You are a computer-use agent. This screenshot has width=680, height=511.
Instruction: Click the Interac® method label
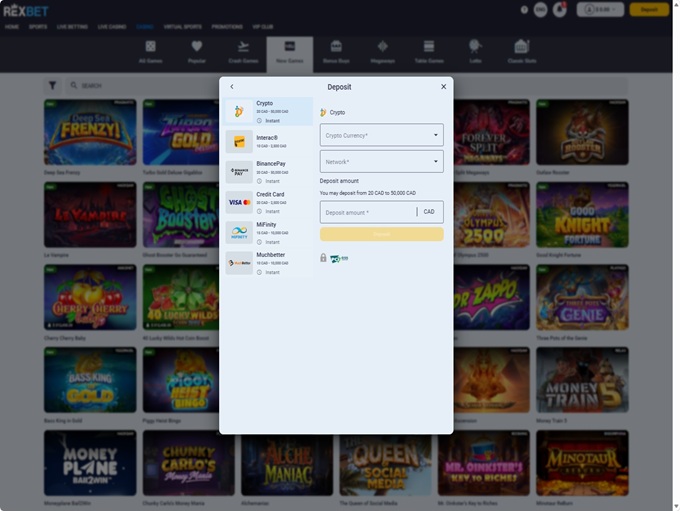[x=267, y=138]
